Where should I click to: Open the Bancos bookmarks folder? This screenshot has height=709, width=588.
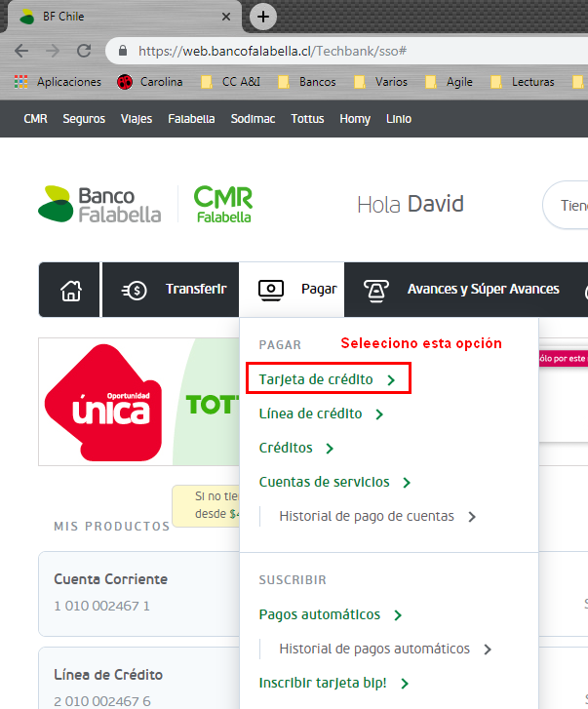tap(307, 82)
